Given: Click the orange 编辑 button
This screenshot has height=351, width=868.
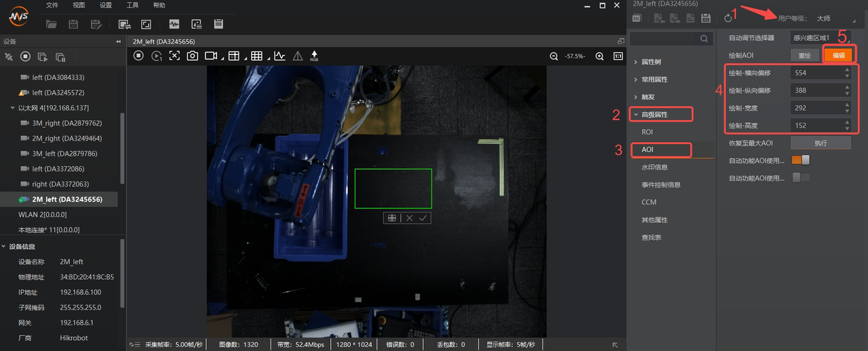Looking at the screenshot, I should coord(838,56).
